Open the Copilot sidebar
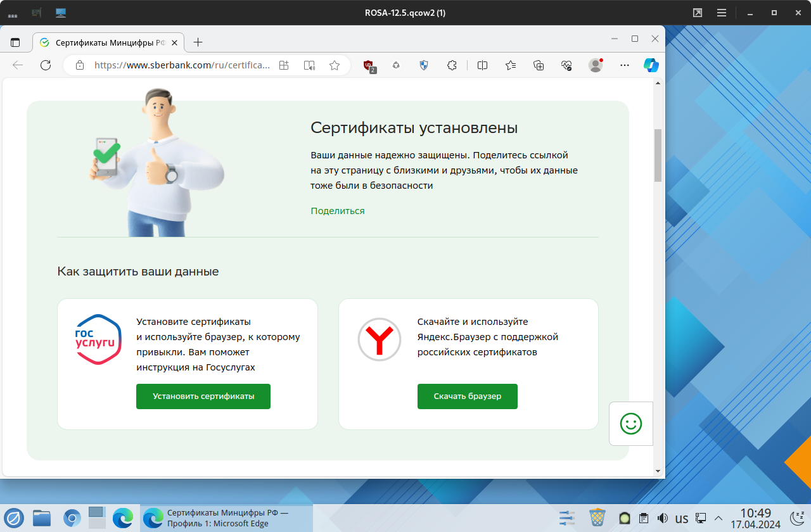This screenshot has width=811, height=532. point(651,65)
